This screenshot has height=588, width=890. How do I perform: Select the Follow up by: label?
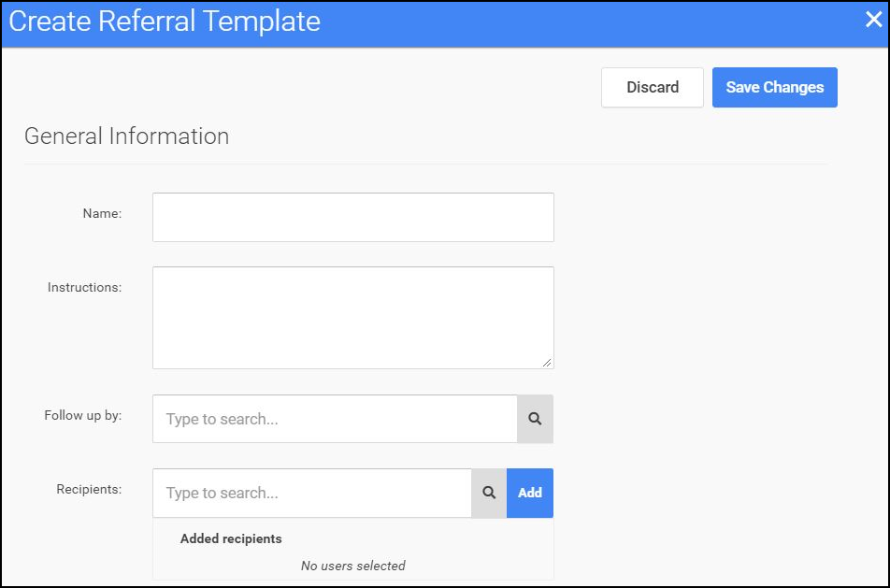[83, 415]
